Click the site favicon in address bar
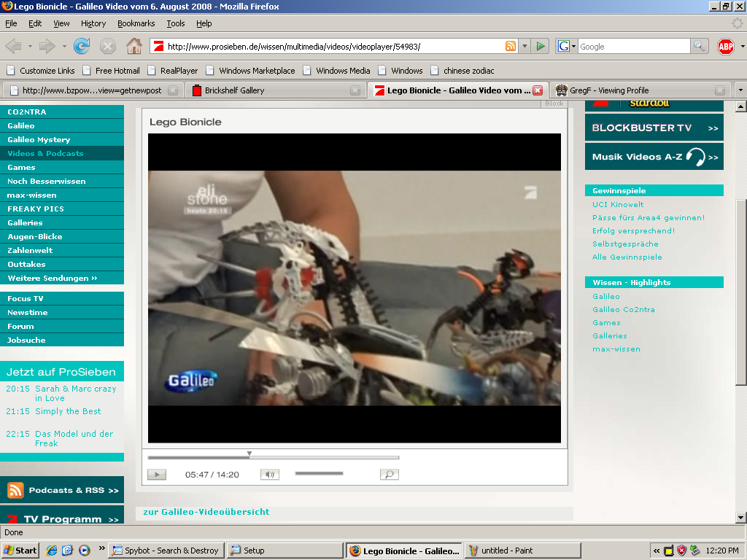 (x=159, y=46)
